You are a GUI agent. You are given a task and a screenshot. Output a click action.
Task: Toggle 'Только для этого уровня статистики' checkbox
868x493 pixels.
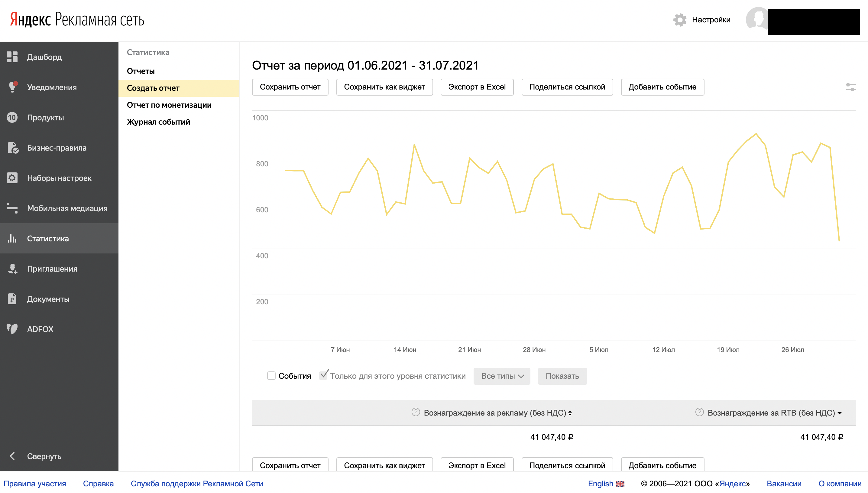click(323, 376)
